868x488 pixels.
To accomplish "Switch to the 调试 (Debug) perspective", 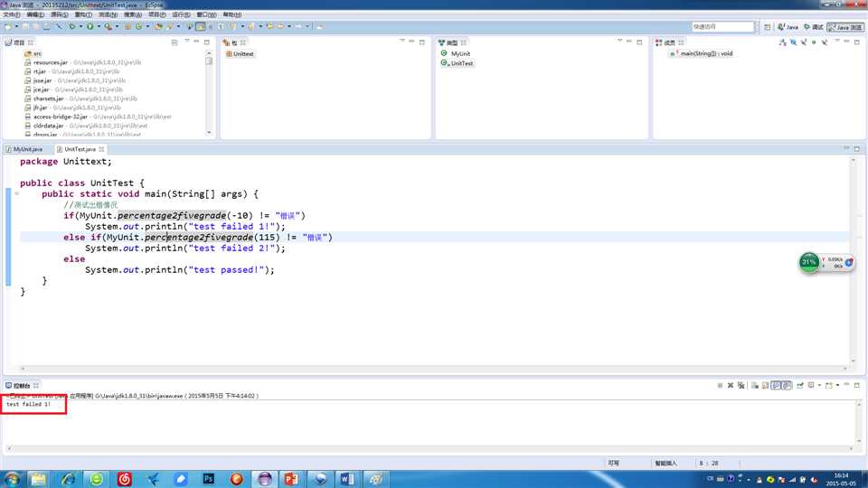I will (813, 27).
